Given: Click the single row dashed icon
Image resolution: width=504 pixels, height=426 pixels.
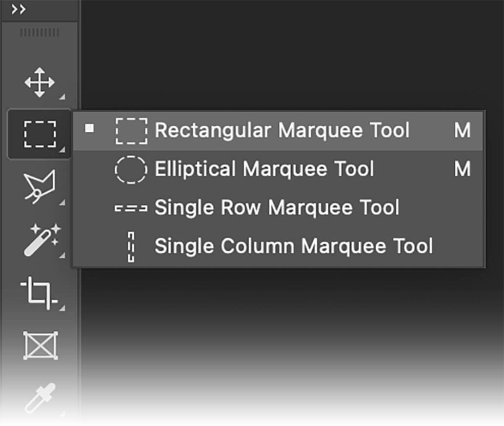Looking at the screenshot, I should 131,208.
